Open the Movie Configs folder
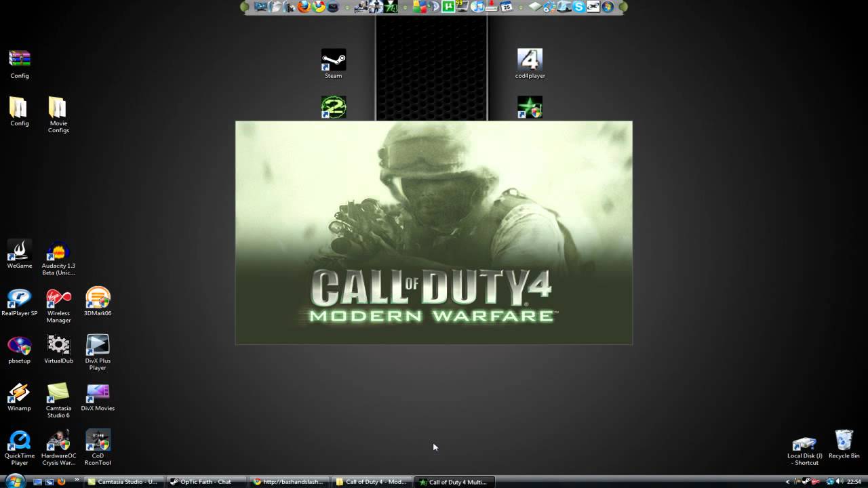This screenshot has width=868, height=488. 58,115
